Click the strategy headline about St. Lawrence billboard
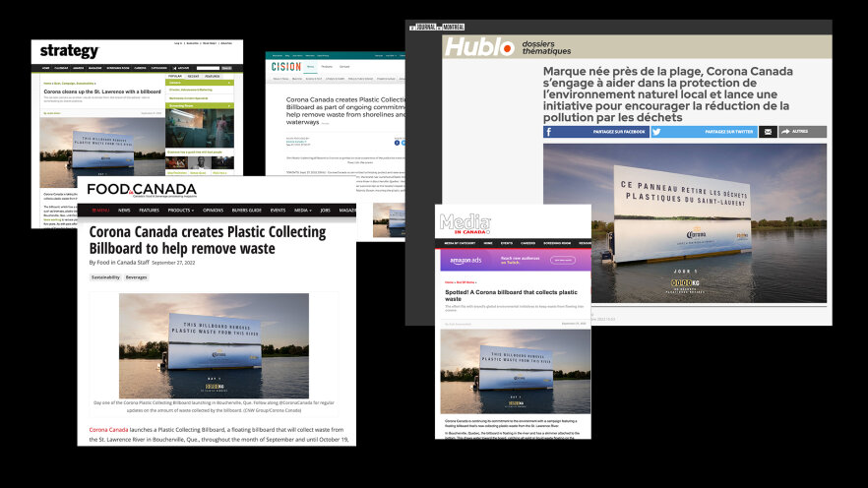Viewport: 868px width, 488px height. (102, 91)
